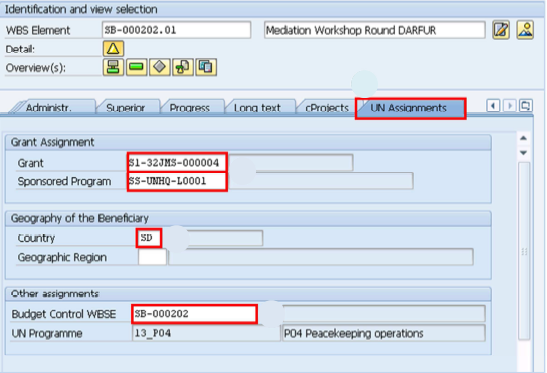Click the UN Programme field 13_P04

[x=206, y=333]
